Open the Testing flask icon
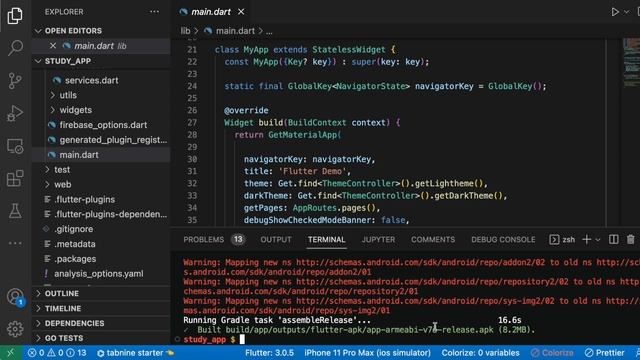The image size is (640, 360). pyautogui.click(x=15, y=211)
